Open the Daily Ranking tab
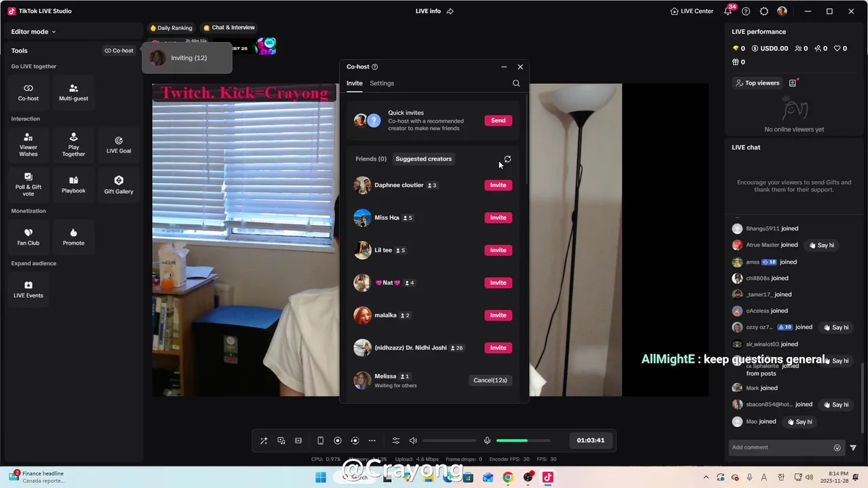 coord(171,28)
